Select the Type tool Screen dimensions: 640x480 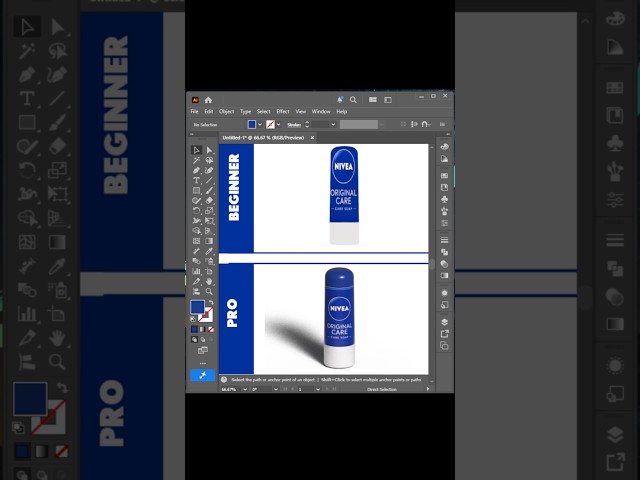[x=196, y=180]
